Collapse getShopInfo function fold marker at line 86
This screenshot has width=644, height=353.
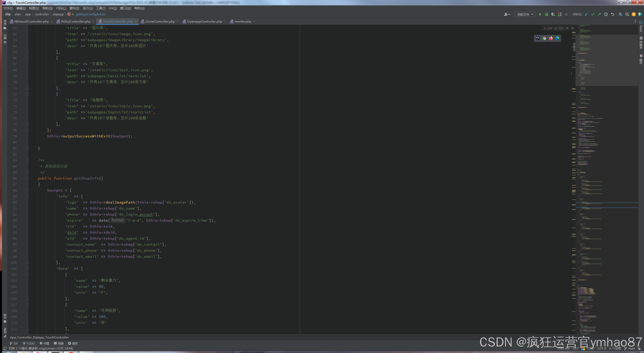click(27, 178)
